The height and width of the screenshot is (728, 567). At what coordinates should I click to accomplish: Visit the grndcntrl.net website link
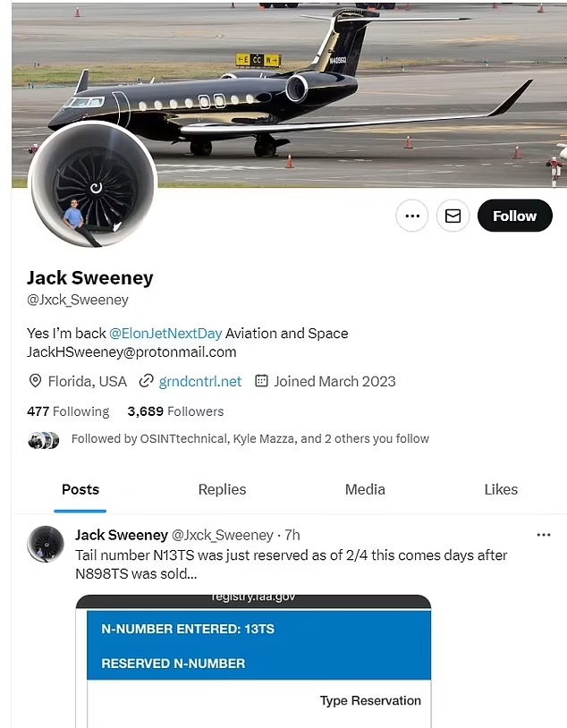pos(200,381)
